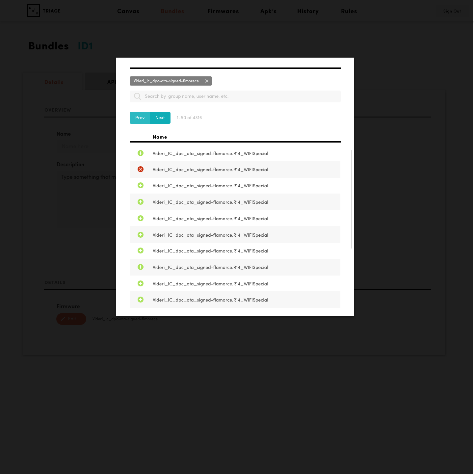Remove the Videri_ic_dpc-ota-signed-flmorece chip

[x=207, y=81]
